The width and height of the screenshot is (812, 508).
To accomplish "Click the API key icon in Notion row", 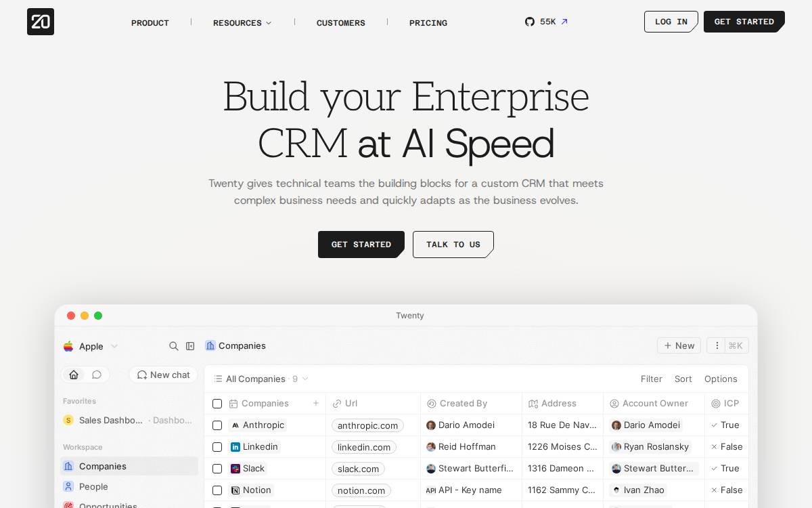I will click(x=431, y=490).
